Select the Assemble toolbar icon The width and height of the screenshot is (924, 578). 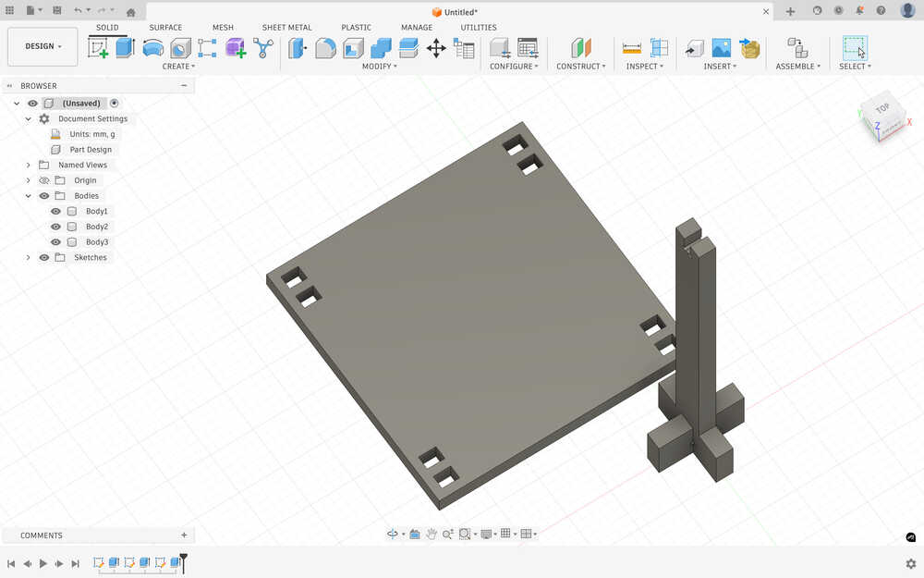point(798,48)
